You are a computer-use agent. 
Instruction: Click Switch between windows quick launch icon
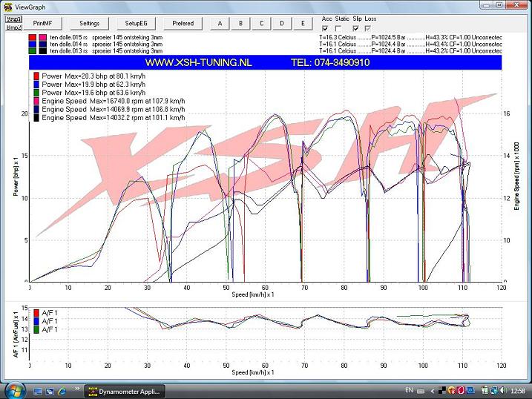pyautogui.click(x=50, y=392)
